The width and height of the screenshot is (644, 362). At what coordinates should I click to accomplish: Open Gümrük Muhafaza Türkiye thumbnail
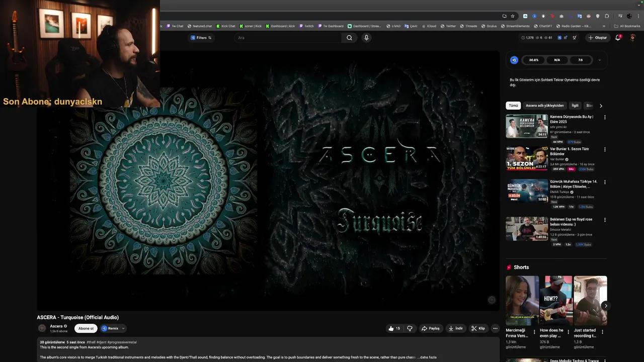pos(527,191)
